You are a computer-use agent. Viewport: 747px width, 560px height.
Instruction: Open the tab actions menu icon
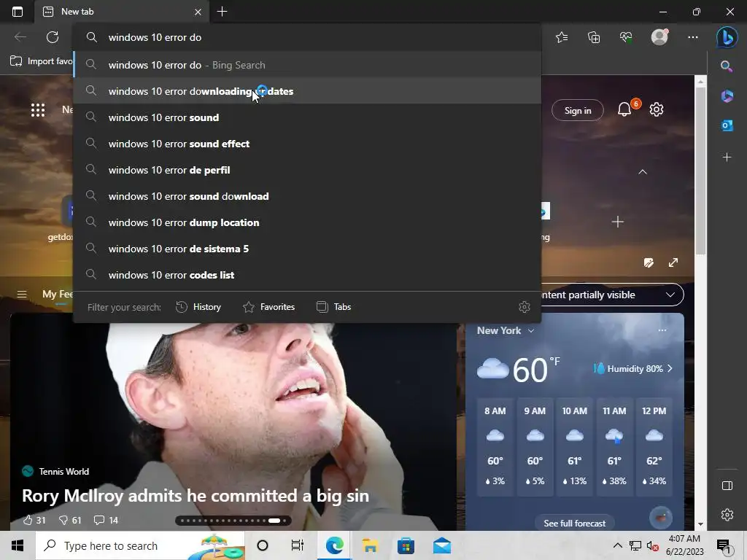point(18,12)
